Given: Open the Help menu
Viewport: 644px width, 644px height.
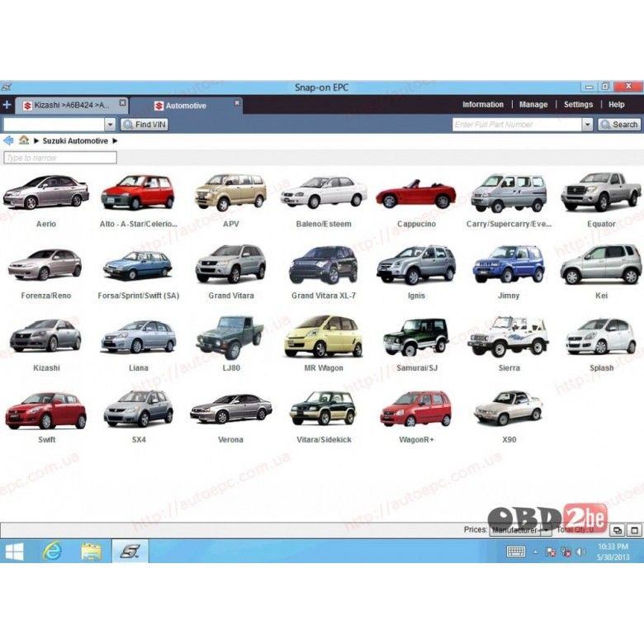Looking at the screenshot, I should (616, 105).
